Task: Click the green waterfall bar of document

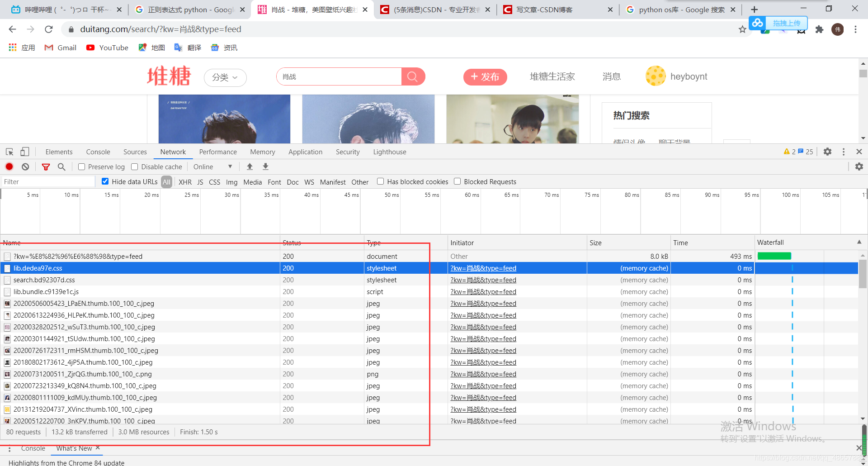Action: tap(774, 256)
